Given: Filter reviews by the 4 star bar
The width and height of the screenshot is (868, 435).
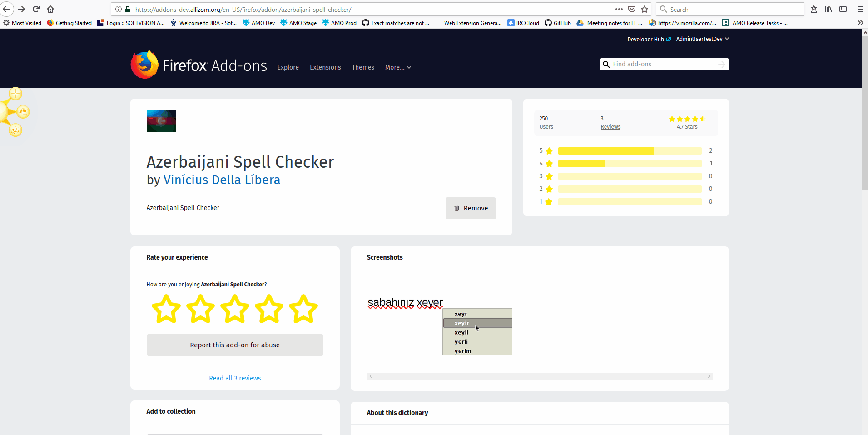Looking at the screenshot, I should (630, 164).
